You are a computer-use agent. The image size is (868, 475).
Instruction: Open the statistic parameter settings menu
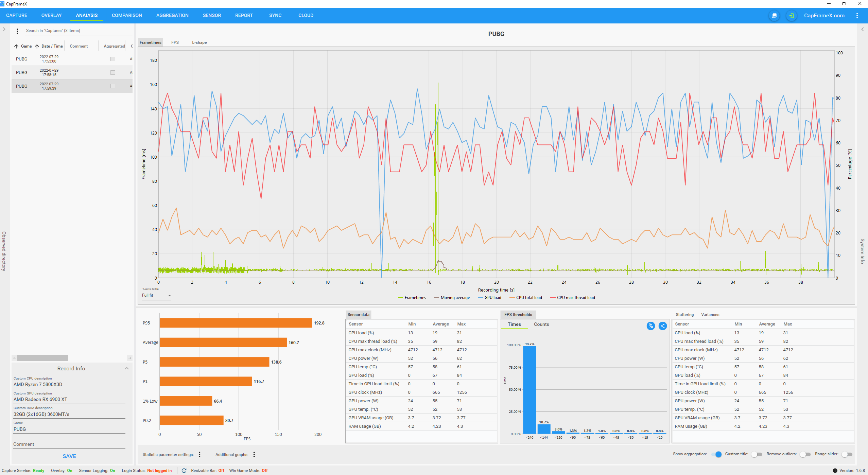(x=199, y=454)
